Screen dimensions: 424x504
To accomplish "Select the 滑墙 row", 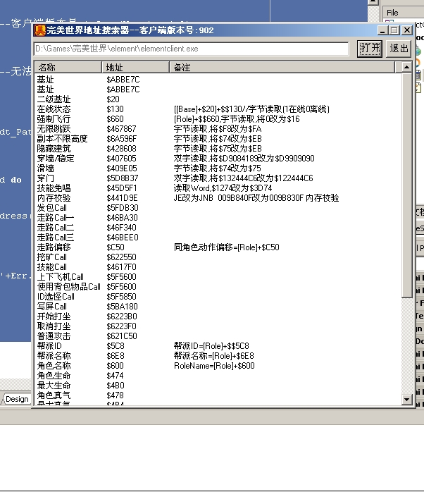I will click(x=218, y=168).
